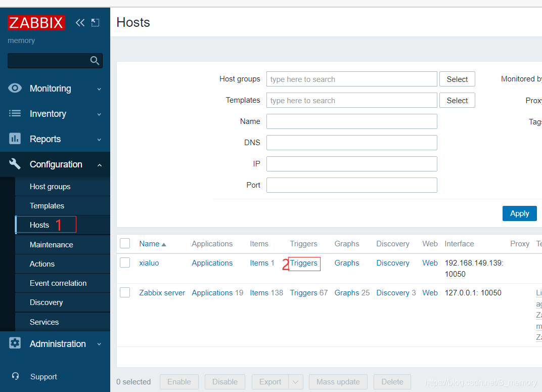Open Applications for xialuo

coord(212,263)
